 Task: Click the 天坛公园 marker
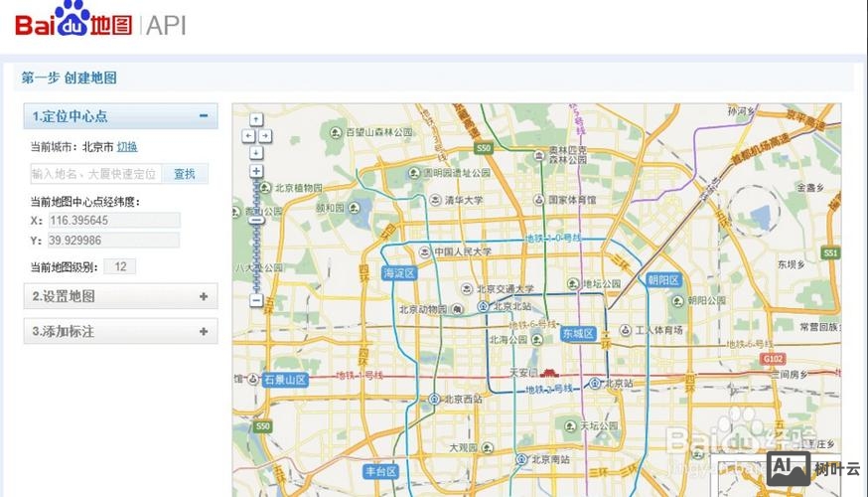(x=571, y=426)
